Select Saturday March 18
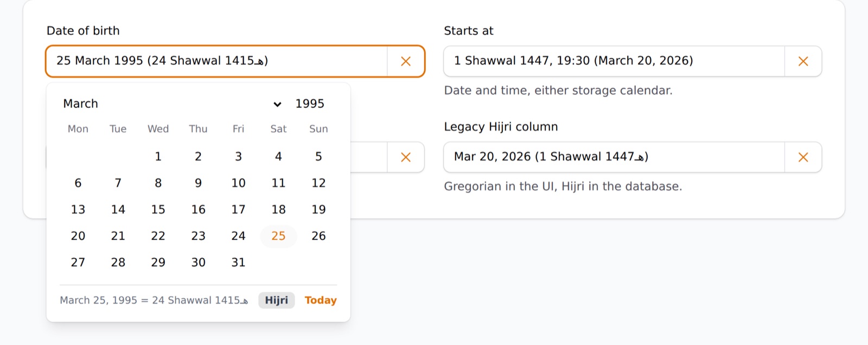Viewport: 868px width, 345px height. [x=278, y=209]
